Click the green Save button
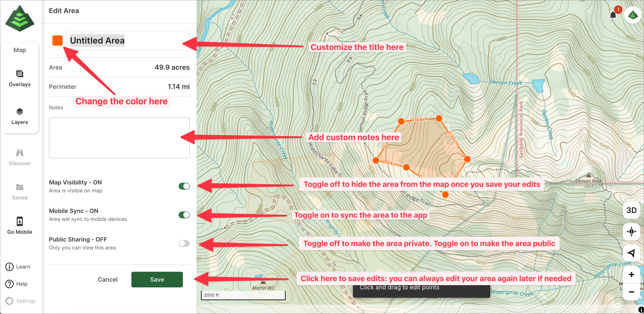644x314 pixels. tap(157, 279)
